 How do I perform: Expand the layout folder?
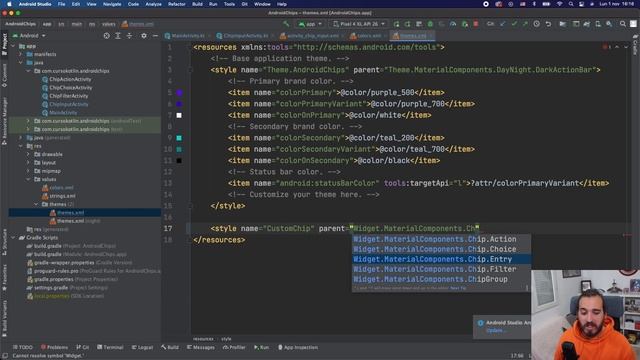(28, 162)
